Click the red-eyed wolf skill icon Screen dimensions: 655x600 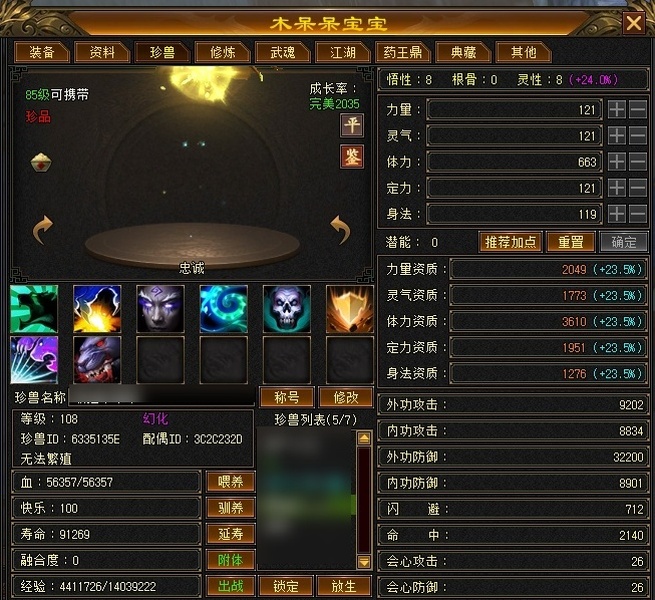97,360
